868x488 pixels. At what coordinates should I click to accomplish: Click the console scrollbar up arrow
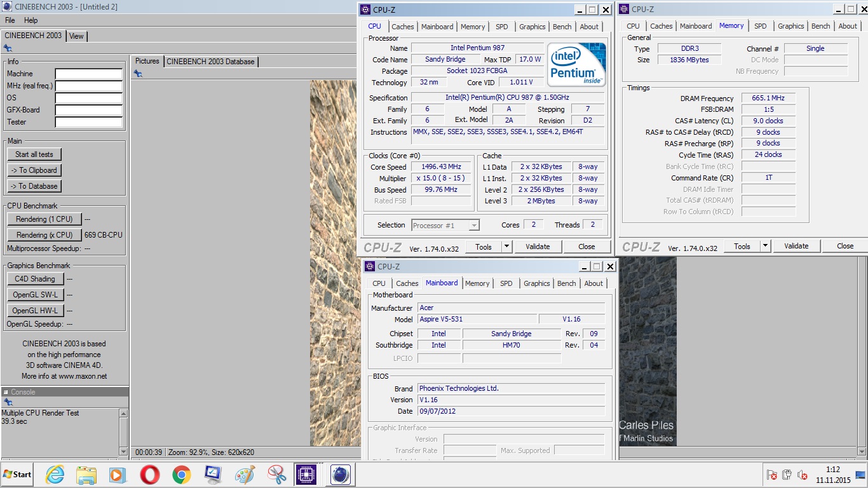pyautogui.click(x=123, y=413)
